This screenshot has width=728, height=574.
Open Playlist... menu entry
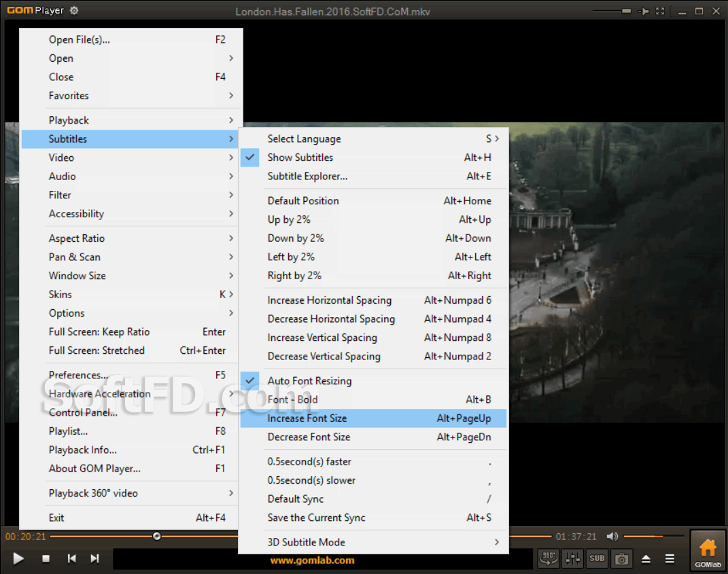(130, 431)
